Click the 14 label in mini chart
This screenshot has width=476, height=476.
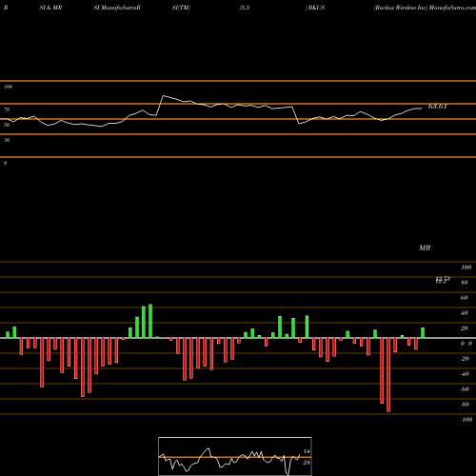[307, 451]
